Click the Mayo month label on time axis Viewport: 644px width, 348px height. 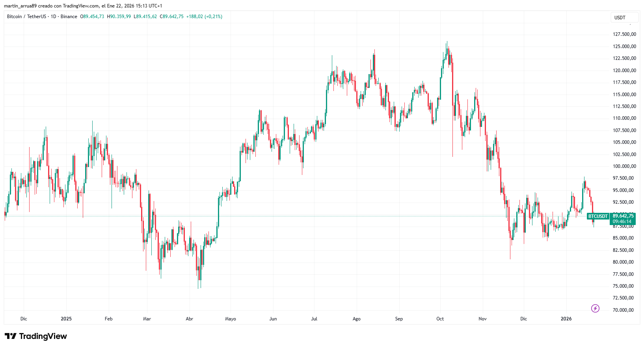(x=231, y=319)
